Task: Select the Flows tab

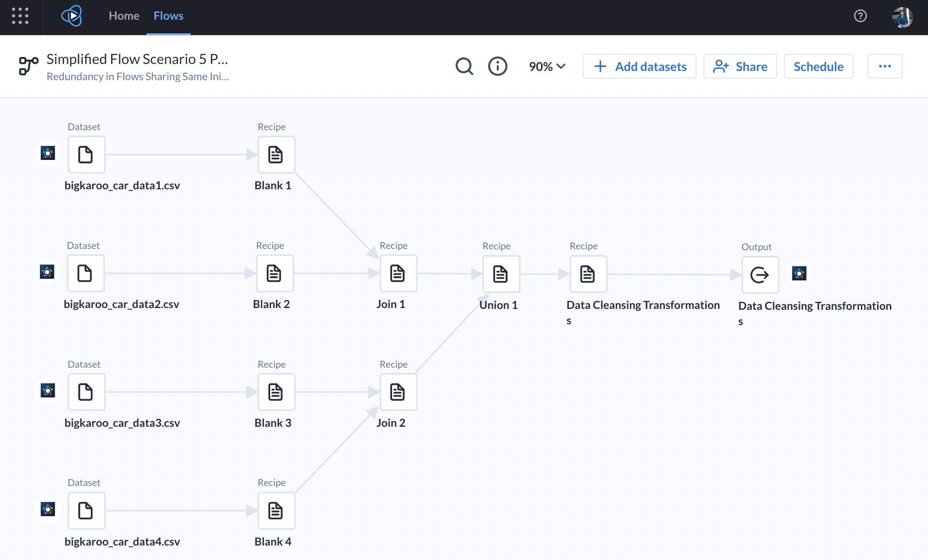Action: click(168, 16)
